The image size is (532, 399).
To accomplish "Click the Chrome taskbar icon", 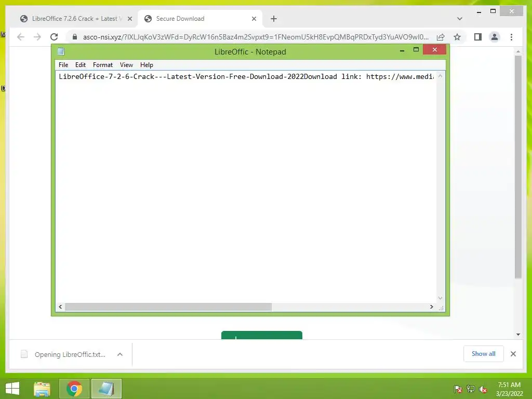I will 74,389.
